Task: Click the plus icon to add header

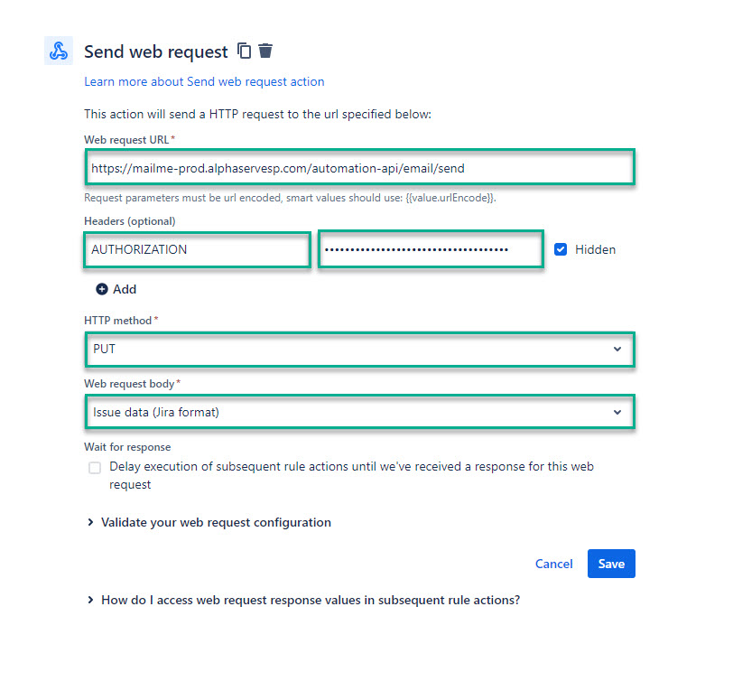Action: [x=102, y=289]
